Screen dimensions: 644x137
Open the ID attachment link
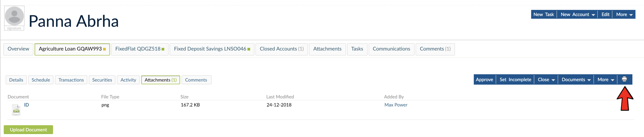pos(27,105)
